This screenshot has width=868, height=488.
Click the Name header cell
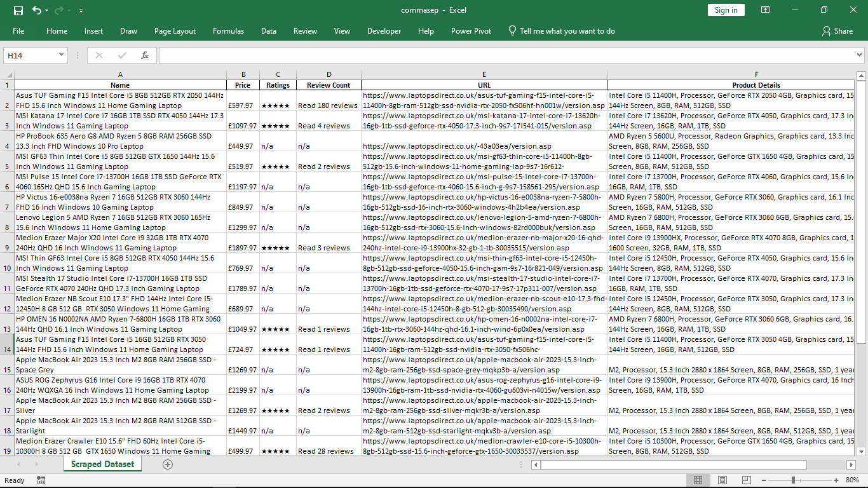pos(120,85)
